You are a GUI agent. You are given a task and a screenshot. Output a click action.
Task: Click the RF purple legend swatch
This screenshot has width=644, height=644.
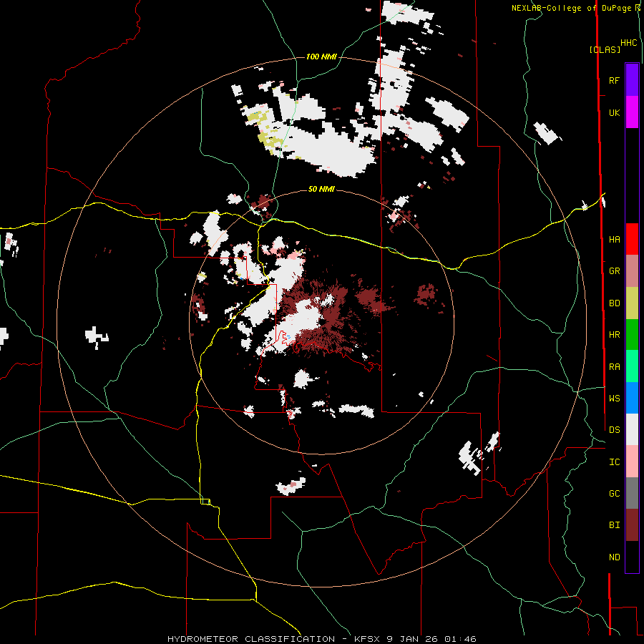[632, 80]
